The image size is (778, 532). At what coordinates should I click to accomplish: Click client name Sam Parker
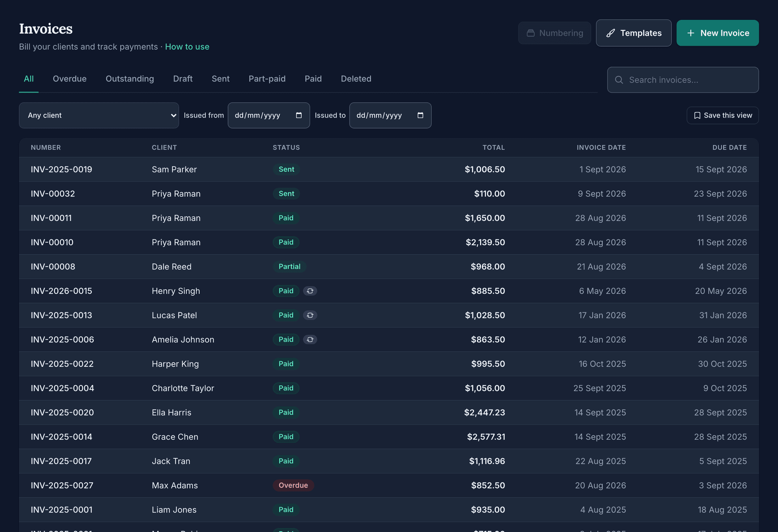(174, 169)
